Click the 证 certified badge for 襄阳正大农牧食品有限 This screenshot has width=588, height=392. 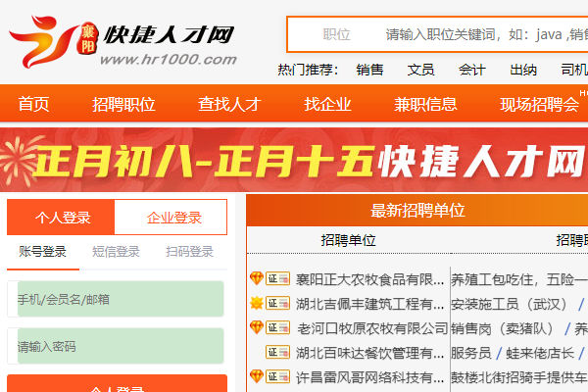pos(277,278)
